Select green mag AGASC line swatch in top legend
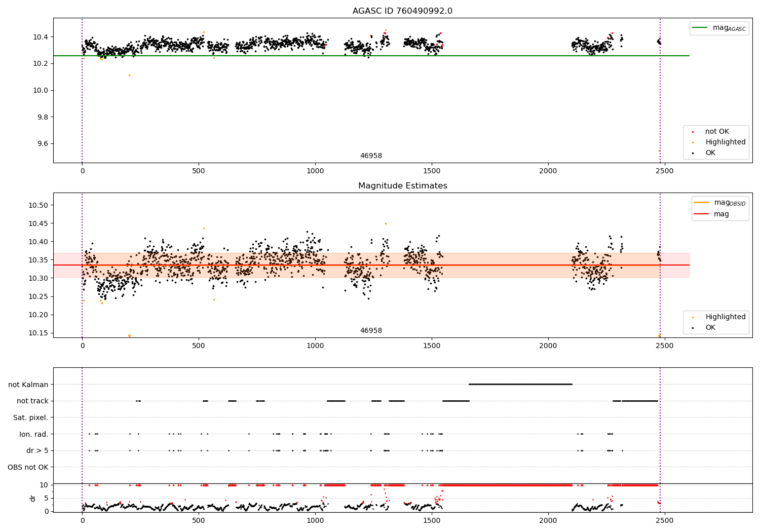The height and width of the screenshot is (532, 760). click(700, 28)
